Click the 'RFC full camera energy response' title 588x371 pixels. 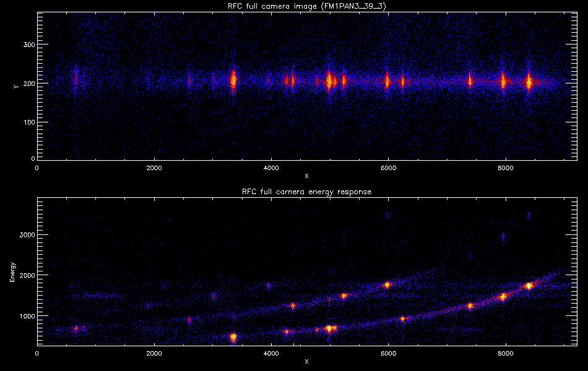pos(306,192)
